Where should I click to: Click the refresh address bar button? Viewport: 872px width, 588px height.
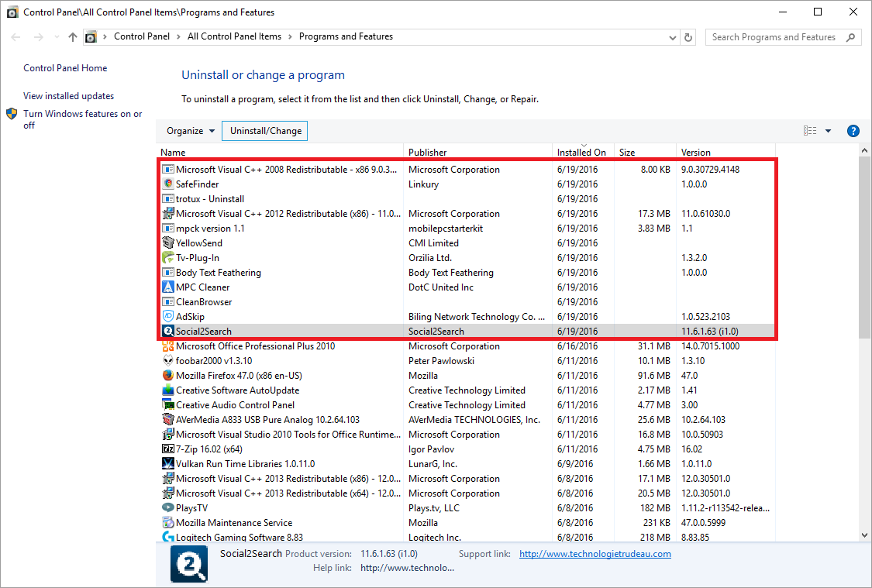pos(688,37)
